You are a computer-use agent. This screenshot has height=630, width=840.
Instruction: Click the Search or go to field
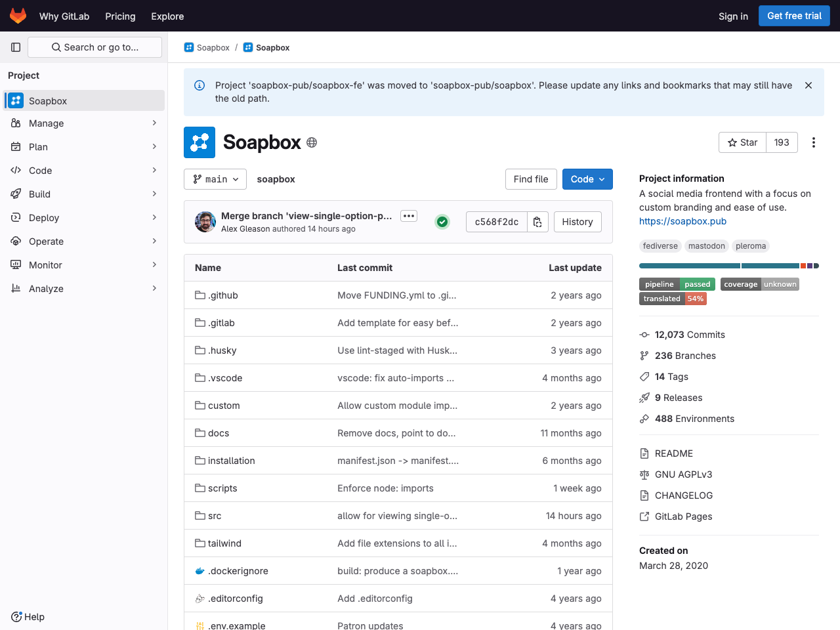(94, 47)
